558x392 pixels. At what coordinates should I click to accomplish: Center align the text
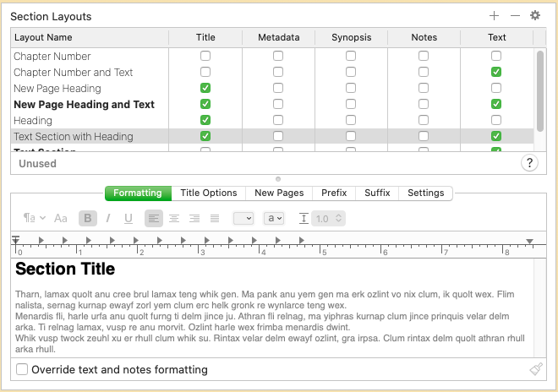pos(174,218)
